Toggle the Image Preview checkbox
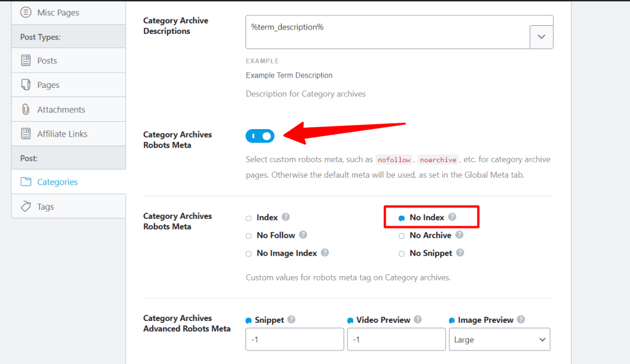The height and width of the screenshot is (364, 630). point(452,320)
